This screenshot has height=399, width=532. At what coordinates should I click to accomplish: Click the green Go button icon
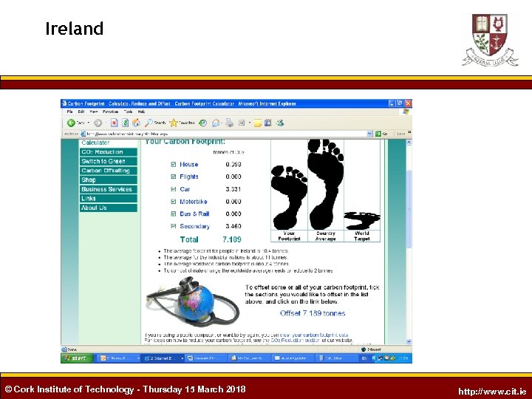click(378, 134)
